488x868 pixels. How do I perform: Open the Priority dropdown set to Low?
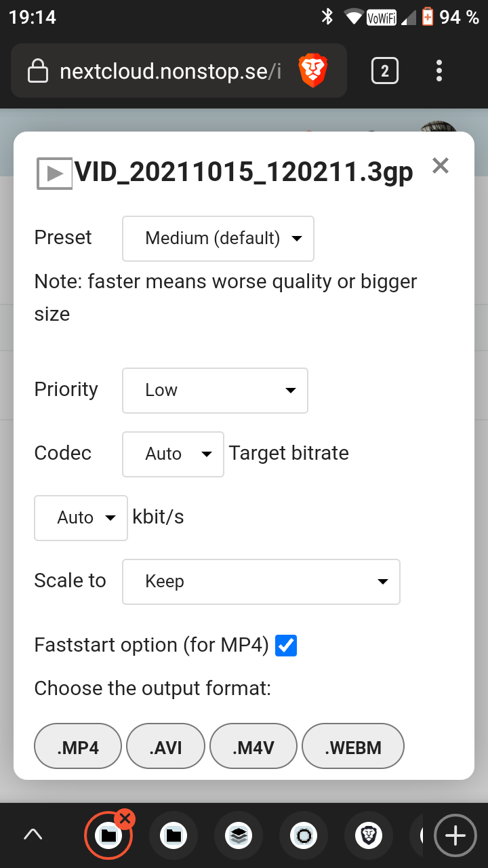click(x=215, y=391)
